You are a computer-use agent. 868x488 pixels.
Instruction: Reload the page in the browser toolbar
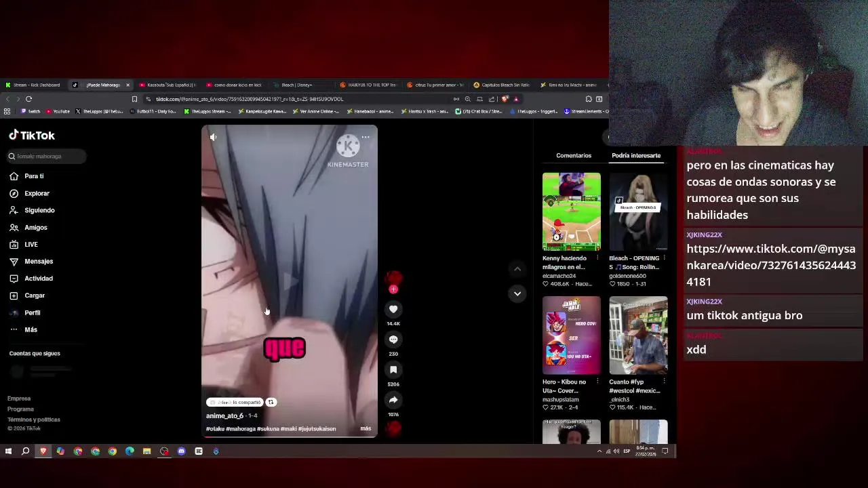pyautogui.click(x=28, y=99)
